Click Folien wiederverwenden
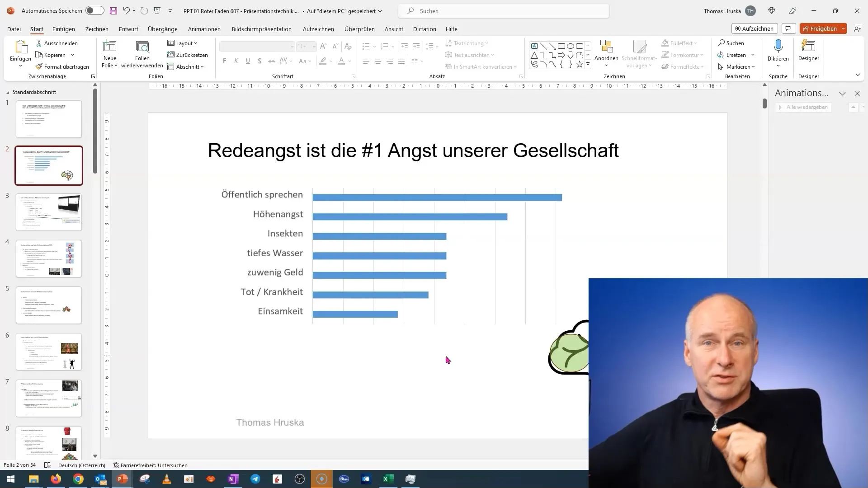Image resolution: width=868 pixels, height=488 pixels. click(142, 54)
